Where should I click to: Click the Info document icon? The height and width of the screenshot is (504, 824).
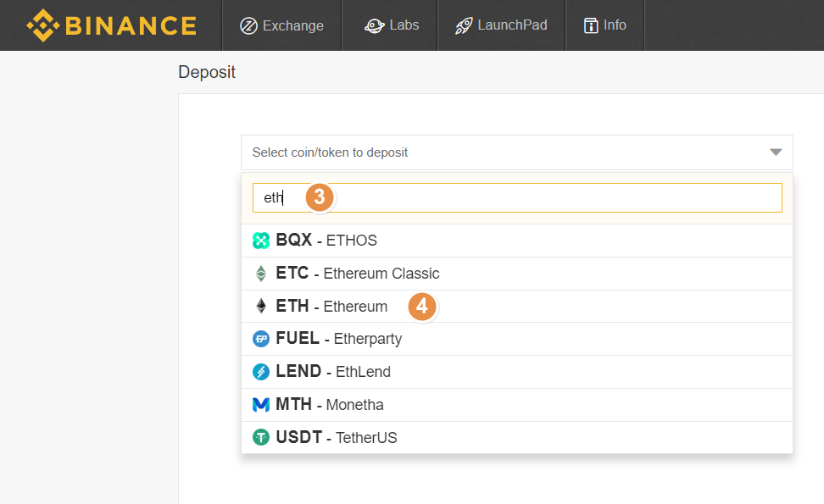(591, 25)
